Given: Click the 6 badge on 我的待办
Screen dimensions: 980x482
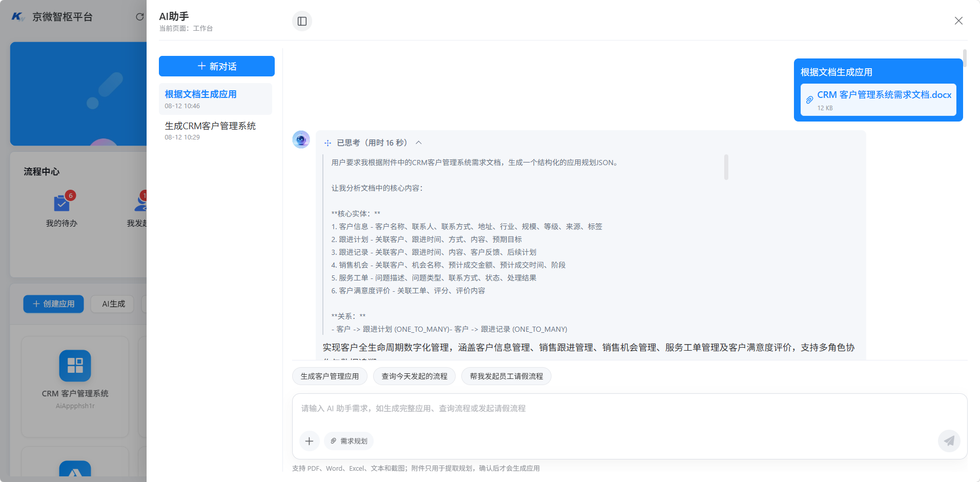Looking at the screenshot, I should click(71, 195).
